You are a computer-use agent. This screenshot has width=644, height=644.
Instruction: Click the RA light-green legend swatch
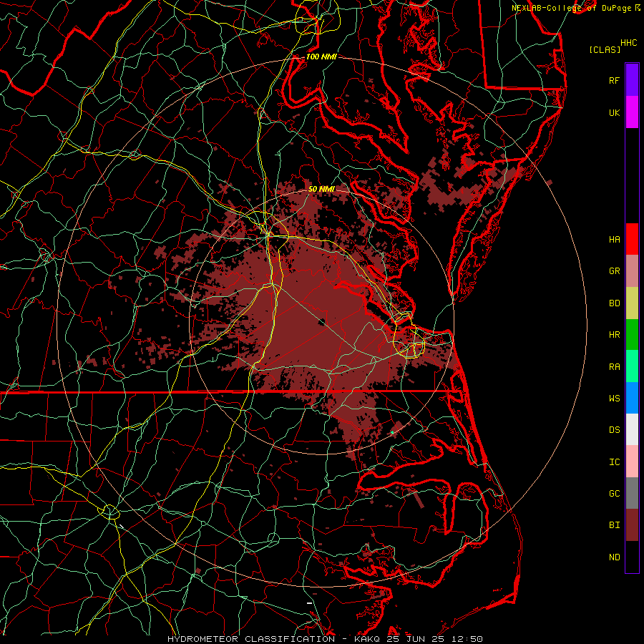(632, 366)
